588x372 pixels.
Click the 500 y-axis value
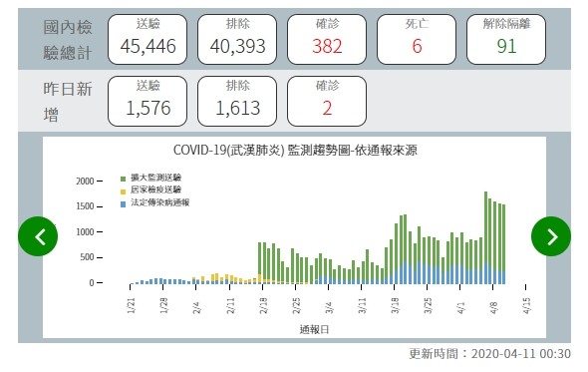click(87, 257)
